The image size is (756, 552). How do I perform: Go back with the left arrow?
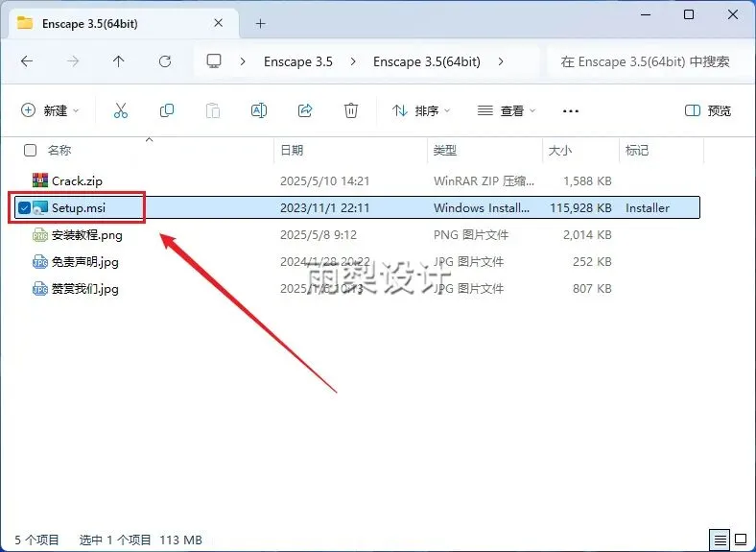coord(27,61)
